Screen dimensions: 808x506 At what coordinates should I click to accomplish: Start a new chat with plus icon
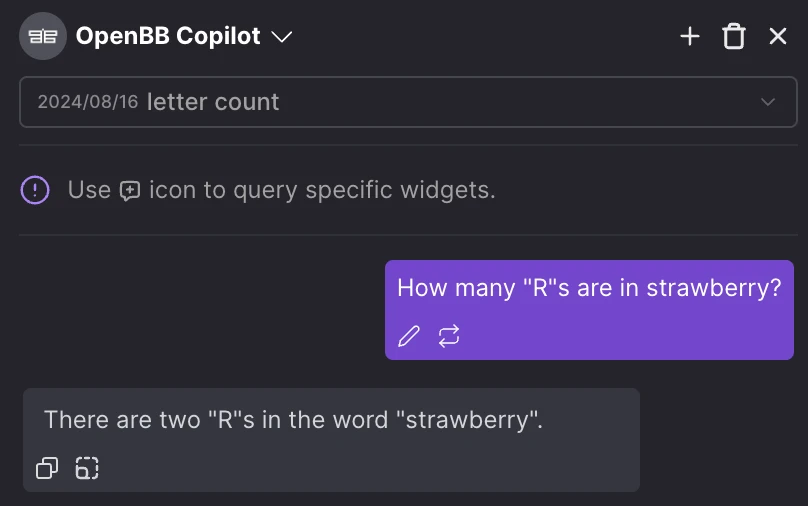(690, 37)
